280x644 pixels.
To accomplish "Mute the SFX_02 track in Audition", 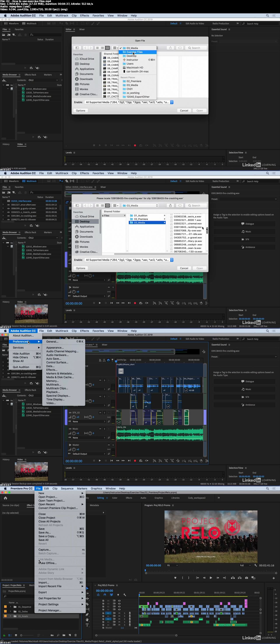I will 100,413.
